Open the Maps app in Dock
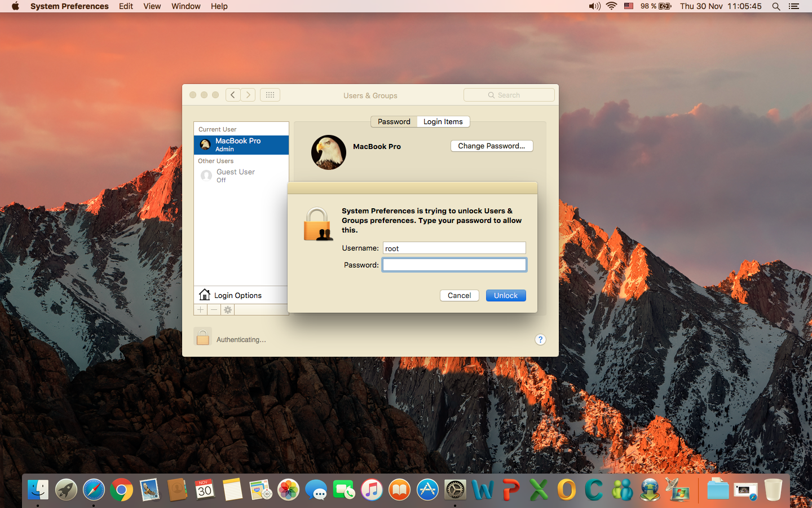 tap(261, 489)
